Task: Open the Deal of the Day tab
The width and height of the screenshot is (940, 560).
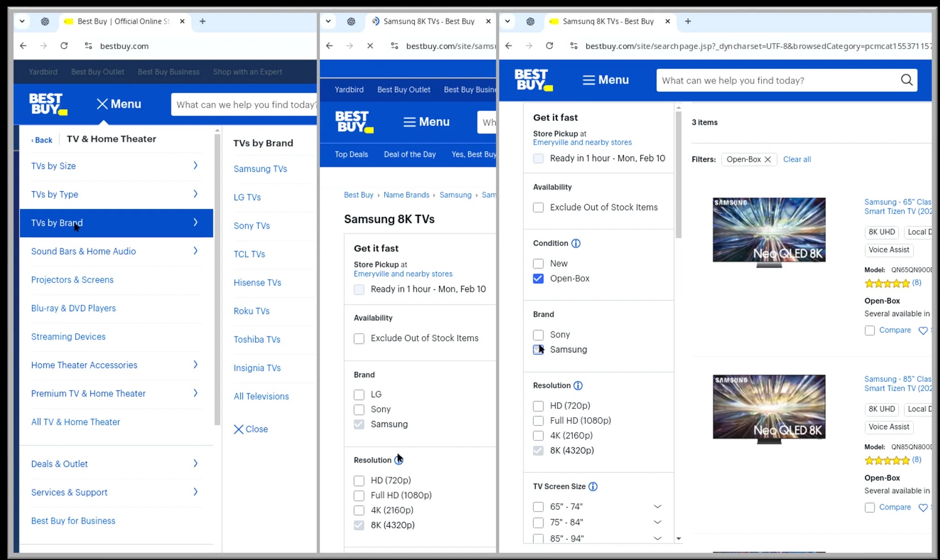Action: coord(409,154)
